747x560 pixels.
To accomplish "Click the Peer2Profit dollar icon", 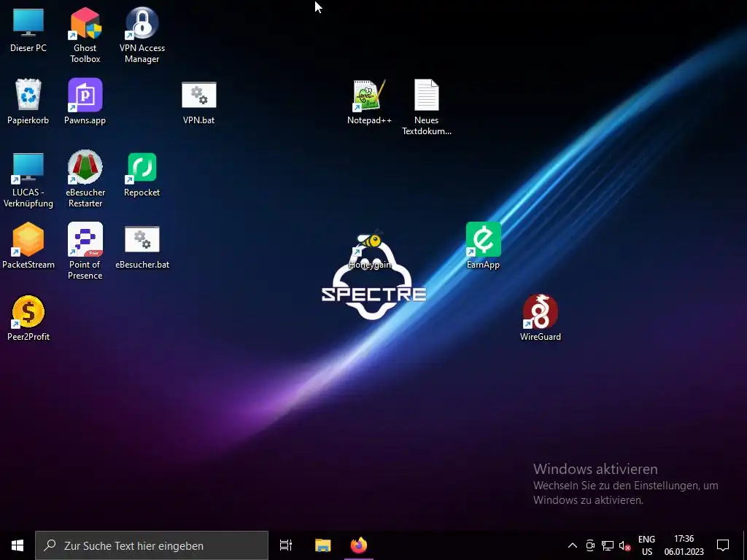I will pyautogui.click(x=28, y=318).
